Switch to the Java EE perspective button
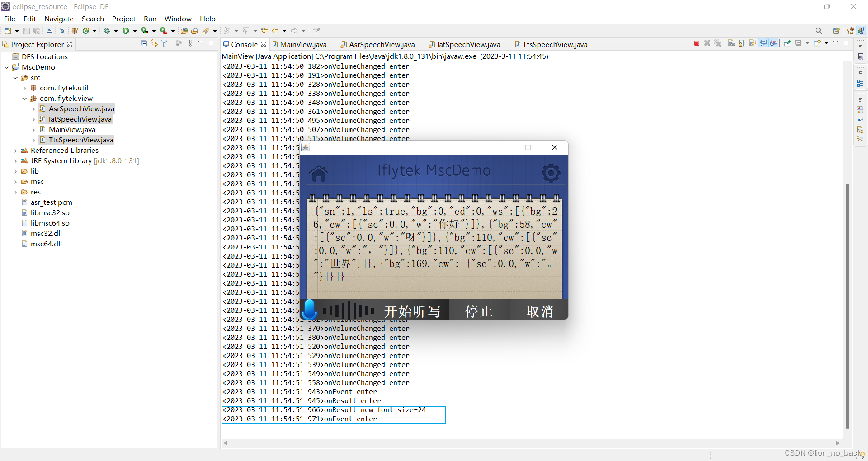 [850, 31]
